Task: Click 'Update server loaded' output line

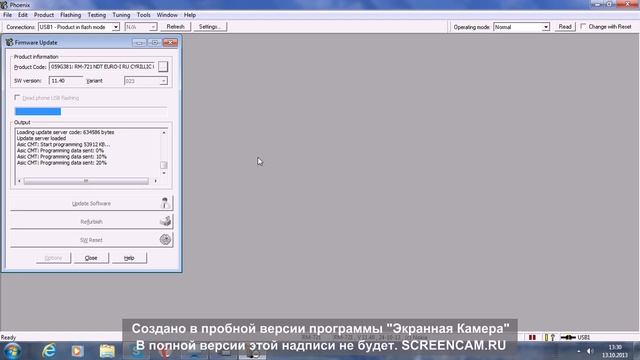Action: tap(41, 138)
